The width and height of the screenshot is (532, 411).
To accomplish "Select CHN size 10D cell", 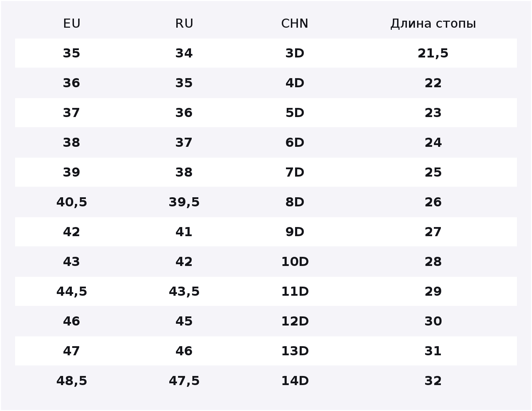I will (x=295, y=262).
